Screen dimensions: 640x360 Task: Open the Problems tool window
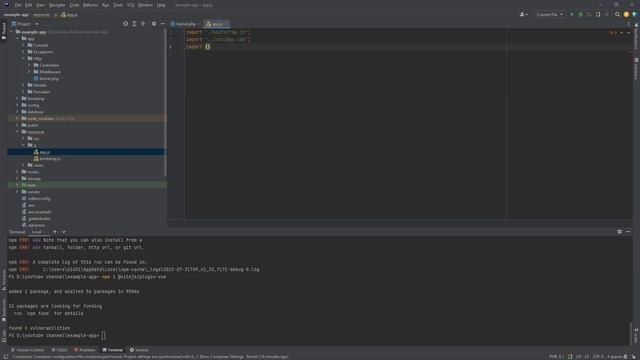[85, 350]
